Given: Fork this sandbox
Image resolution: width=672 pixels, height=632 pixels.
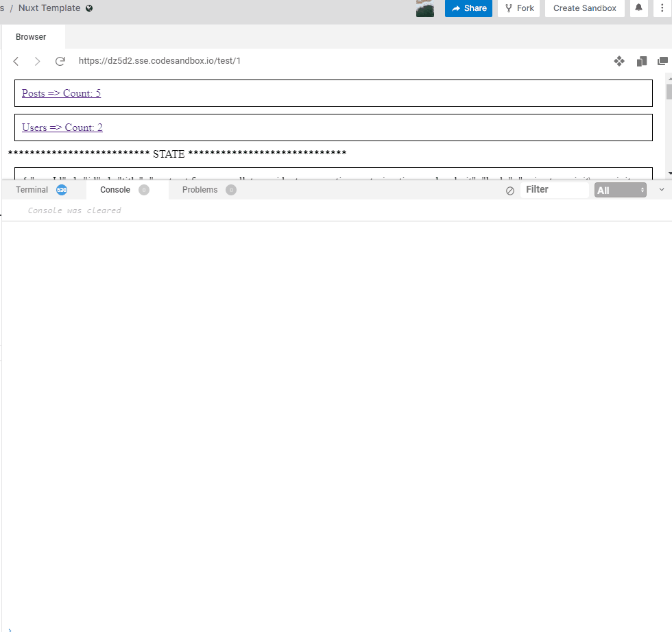Looking at the screenshot, I should (519, 8).
